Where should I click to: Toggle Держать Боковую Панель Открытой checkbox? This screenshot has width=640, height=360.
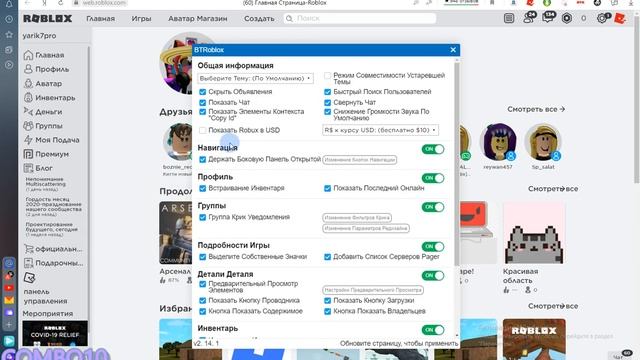pyautogui.click(x=202, y=159)
